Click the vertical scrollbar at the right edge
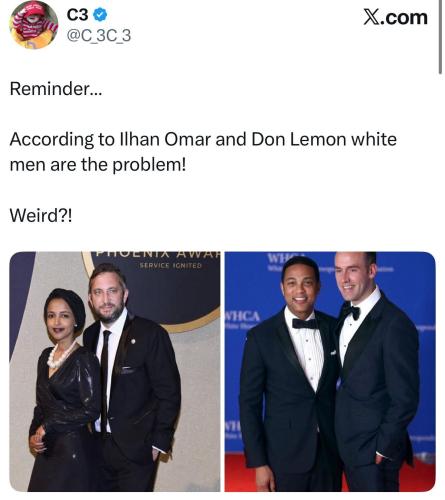The width and height of the screenshot is (445, 500). pos(441,37)
